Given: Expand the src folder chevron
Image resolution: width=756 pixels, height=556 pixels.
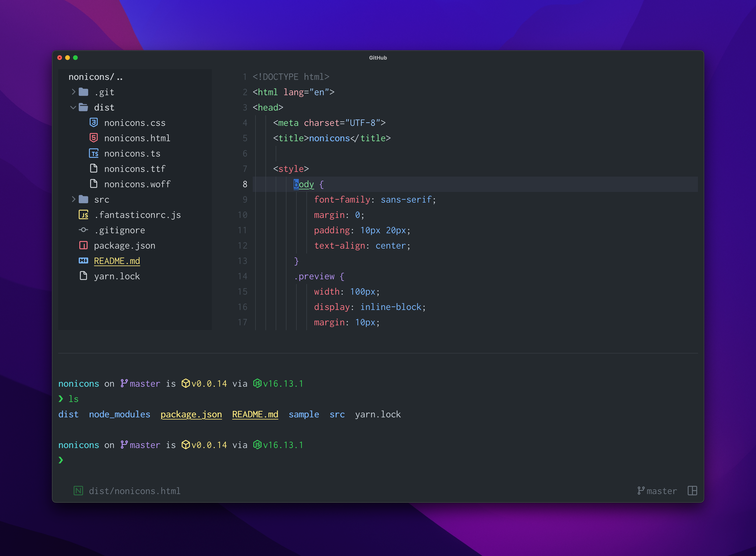Looking at the screenshot, I should pos(73,199).
